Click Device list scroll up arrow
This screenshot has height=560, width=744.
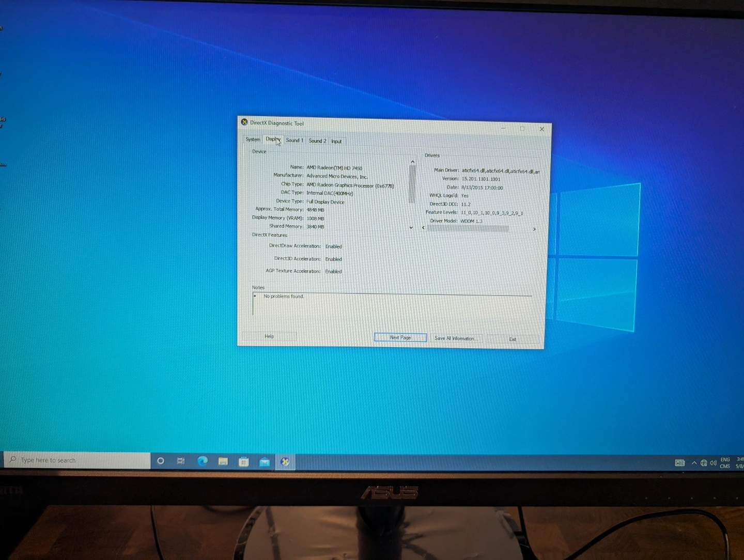coord(412,162)
